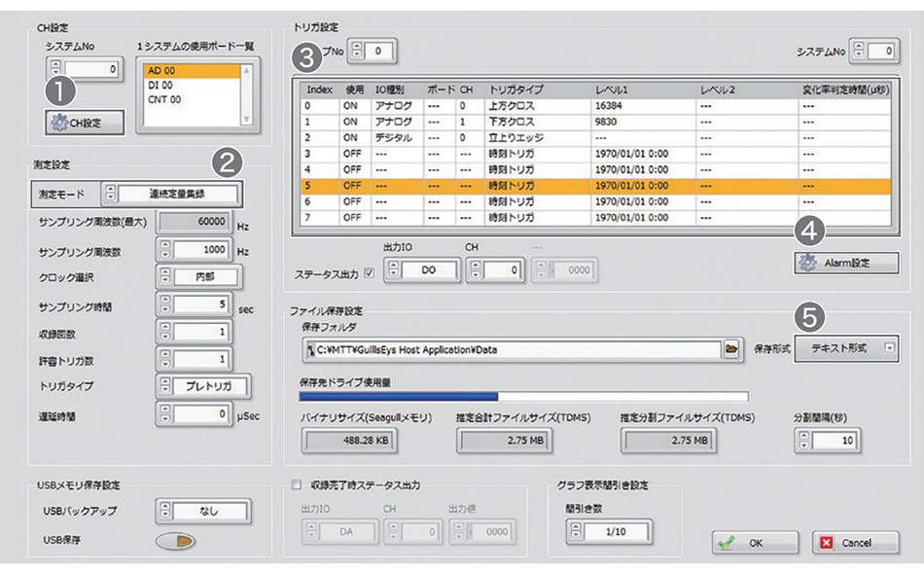Click level value 16384 in row 0
The width and height of the screenshot is (924, 574).
[x=608, y=106]
